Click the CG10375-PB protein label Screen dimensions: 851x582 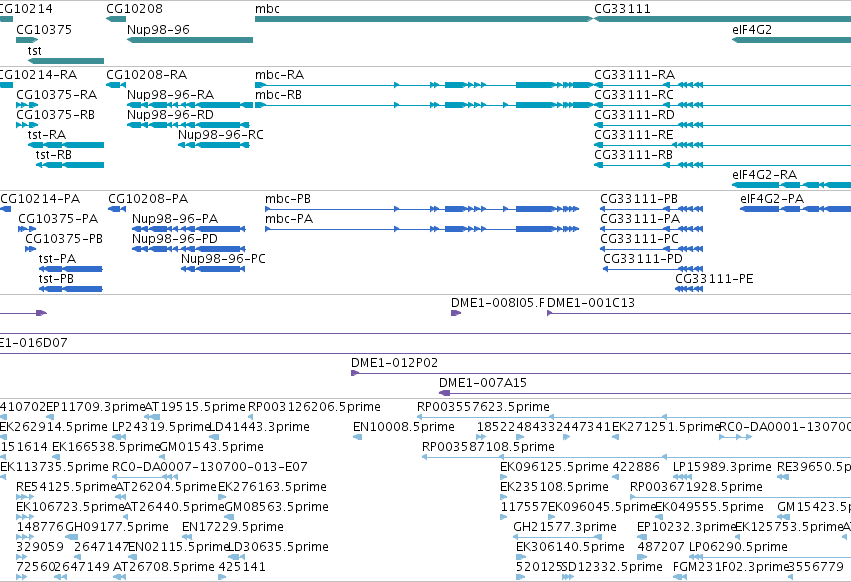coord(64,239)
